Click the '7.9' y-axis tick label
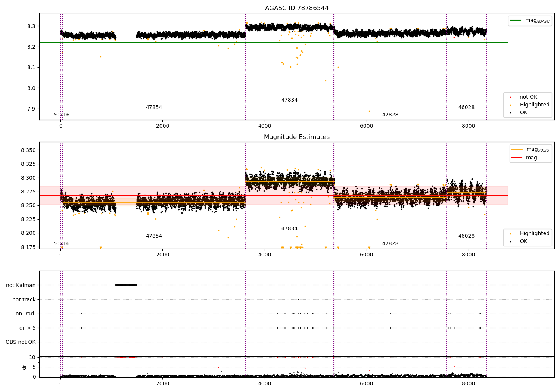 (31, 109)
